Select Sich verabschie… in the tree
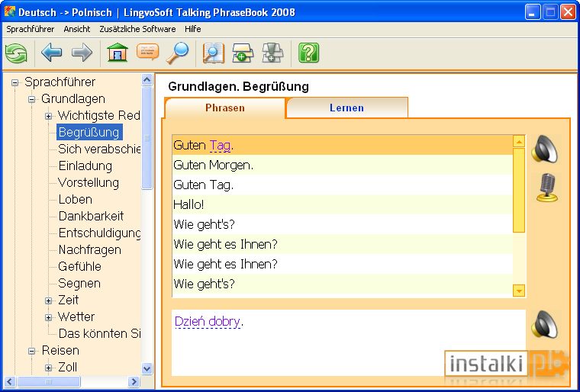 [99, 149]
